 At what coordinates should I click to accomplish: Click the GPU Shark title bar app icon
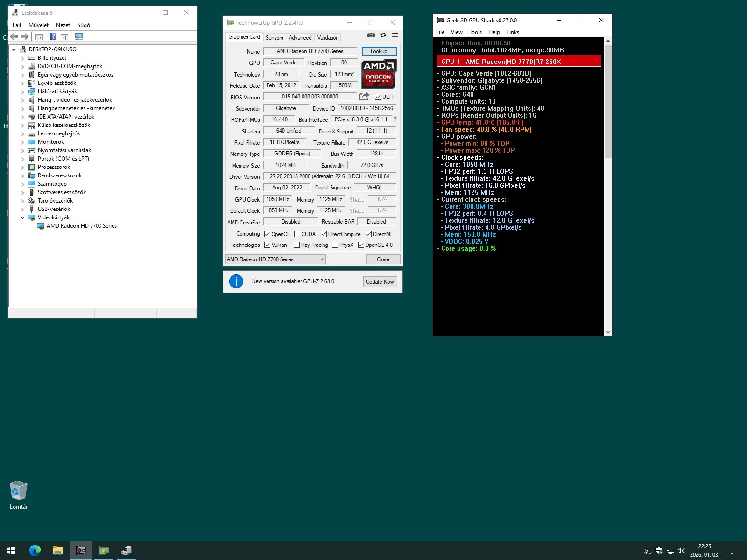pos(440,20)
